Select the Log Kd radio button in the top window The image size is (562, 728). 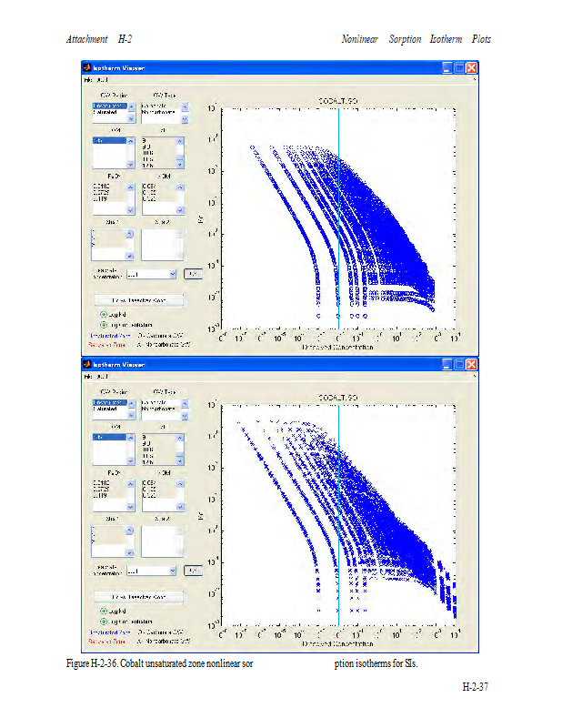pos(104,314)
